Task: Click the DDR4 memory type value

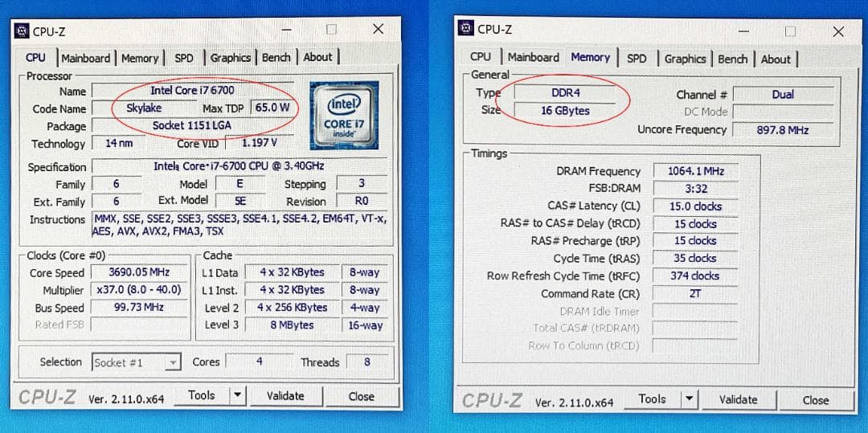Action: tap(564, 92)
